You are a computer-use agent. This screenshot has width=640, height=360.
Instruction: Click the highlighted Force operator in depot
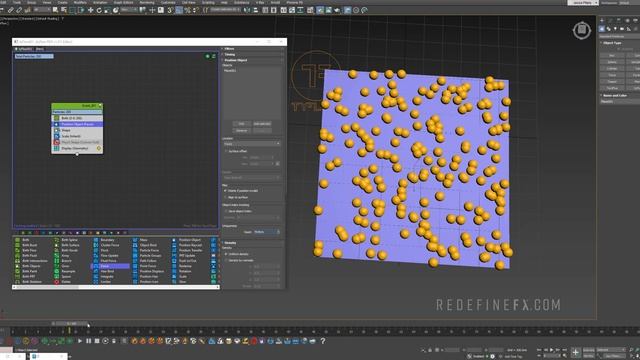click(x=110, y=266)
